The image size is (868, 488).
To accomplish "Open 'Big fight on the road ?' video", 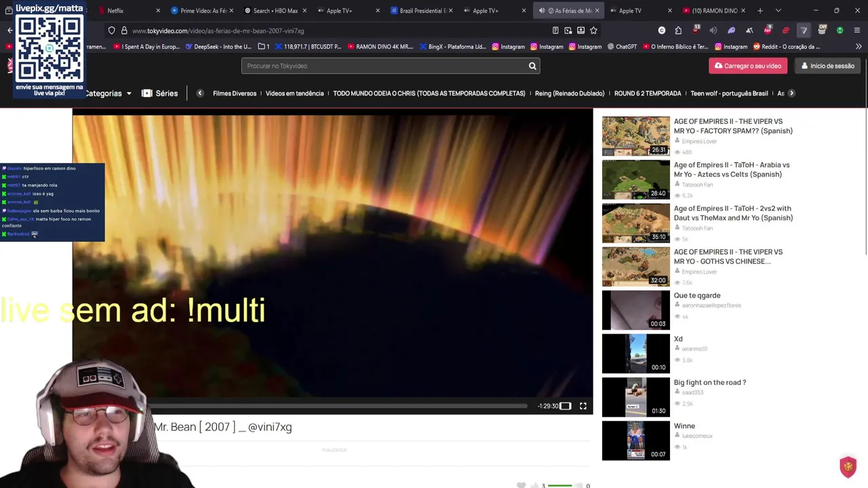I will tap(710, 382).
